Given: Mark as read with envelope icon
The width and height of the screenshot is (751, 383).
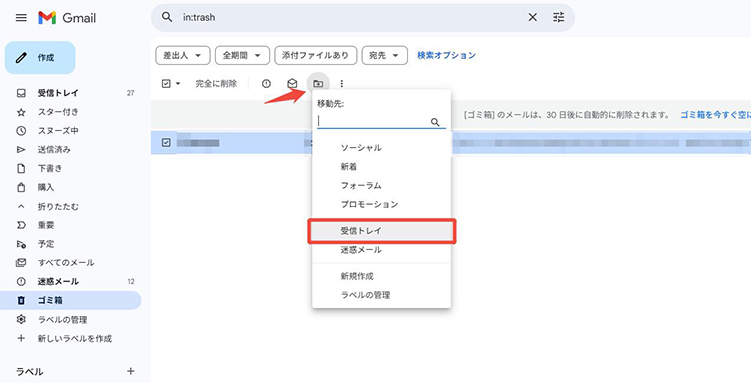Looking at the screenshot, I should [292, 84].
